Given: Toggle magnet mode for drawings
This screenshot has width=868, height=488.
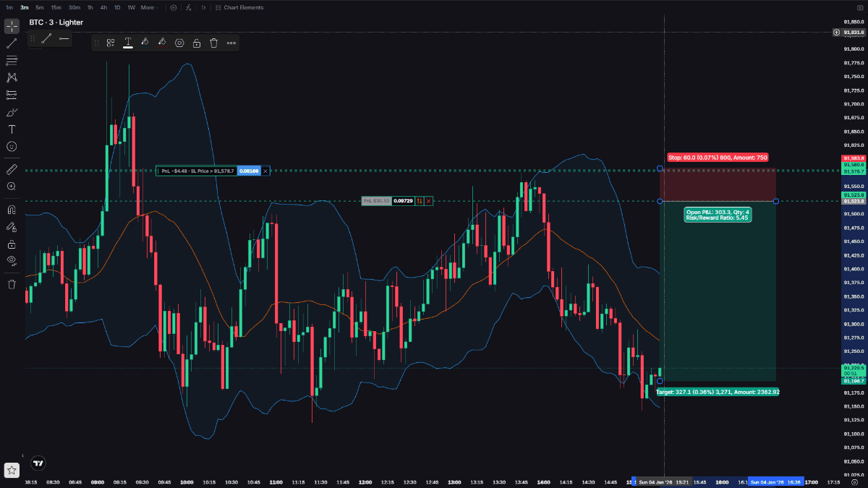Looking at the screenshot, I should 12,210.
